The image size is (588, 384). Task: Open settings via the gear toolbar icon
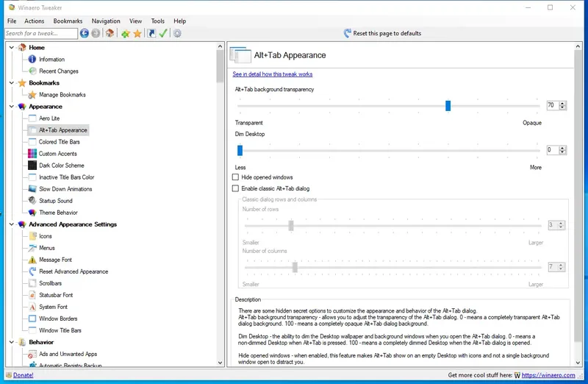[x=177, y=33]
